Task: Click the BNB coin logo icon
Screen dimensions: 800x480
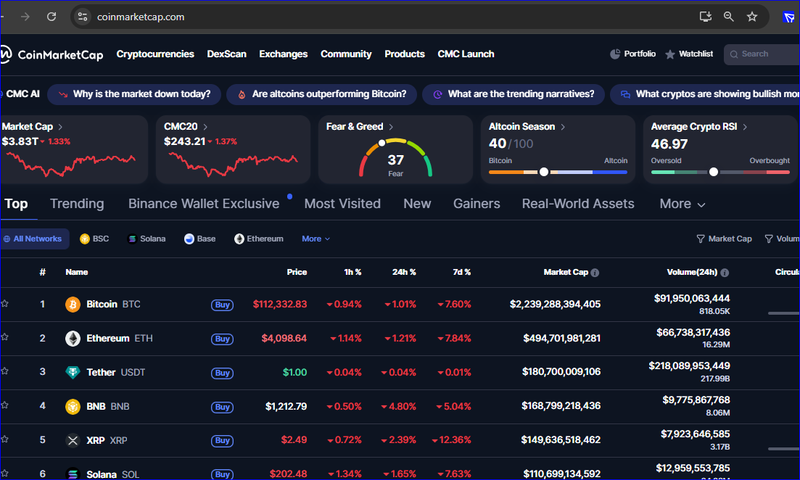Action: 73,407
